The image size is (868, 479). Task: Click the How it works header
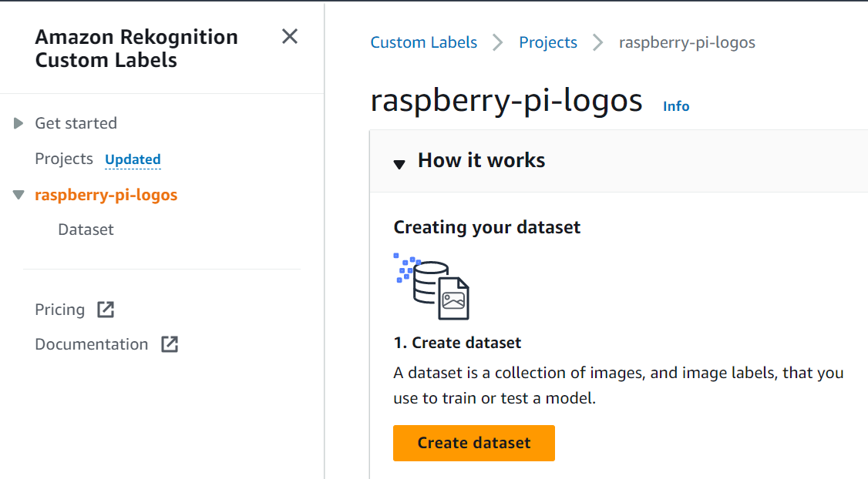[x=481, y=160]
